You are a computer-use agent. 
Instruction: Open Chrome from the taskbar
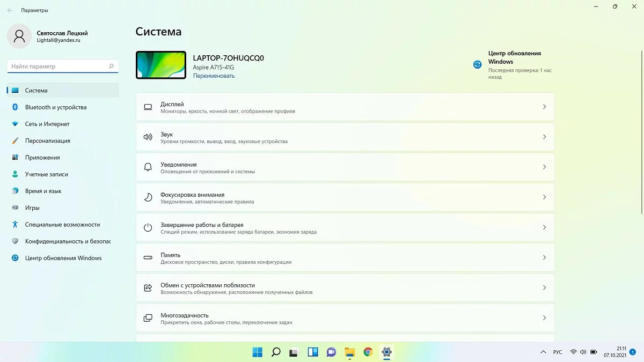[x=368, y=352]
